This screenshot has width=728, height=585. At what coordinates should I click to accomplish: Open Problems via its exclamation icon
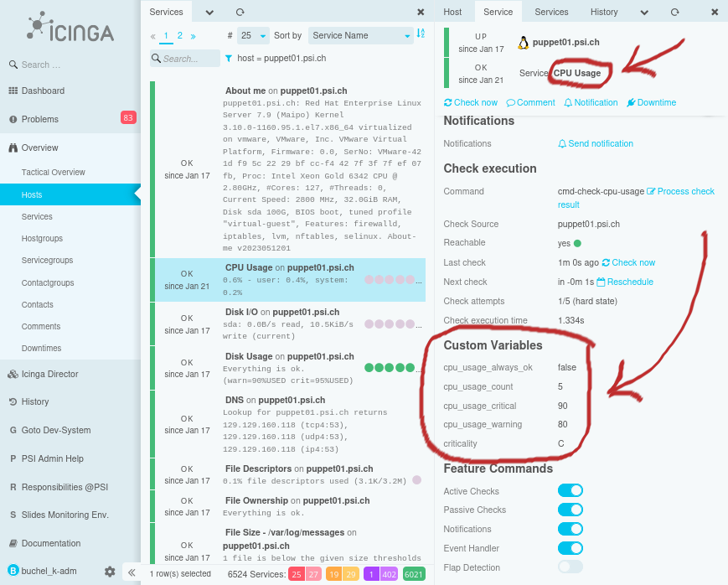tap(13, 119)
